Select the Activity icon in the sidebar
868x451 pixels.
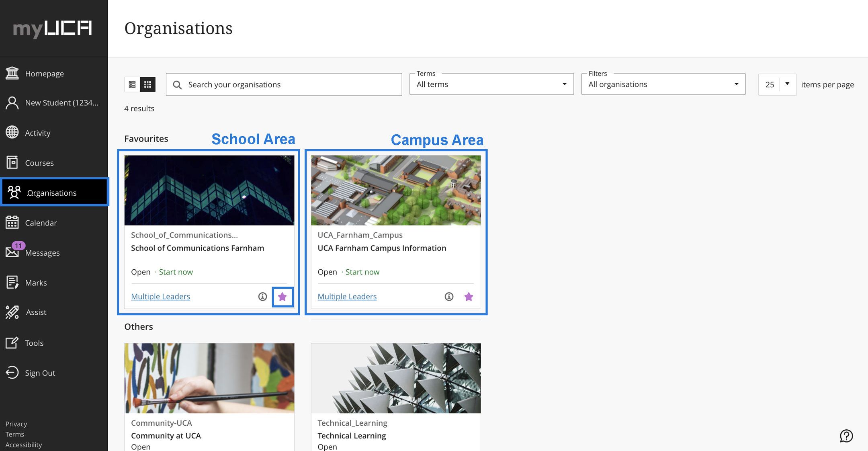coord(37,133)
